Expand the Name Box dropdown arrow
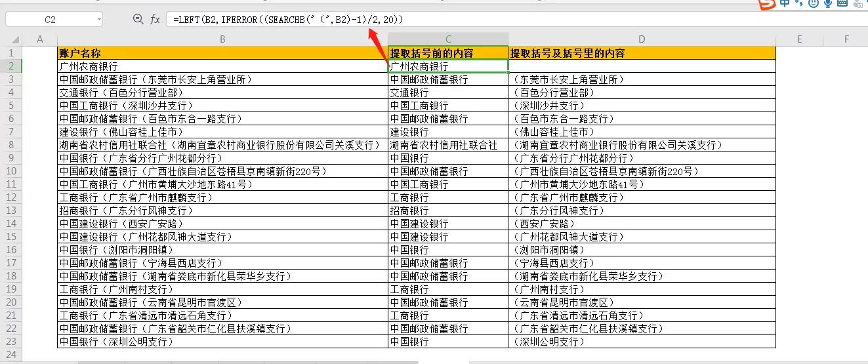 (99, 20)
